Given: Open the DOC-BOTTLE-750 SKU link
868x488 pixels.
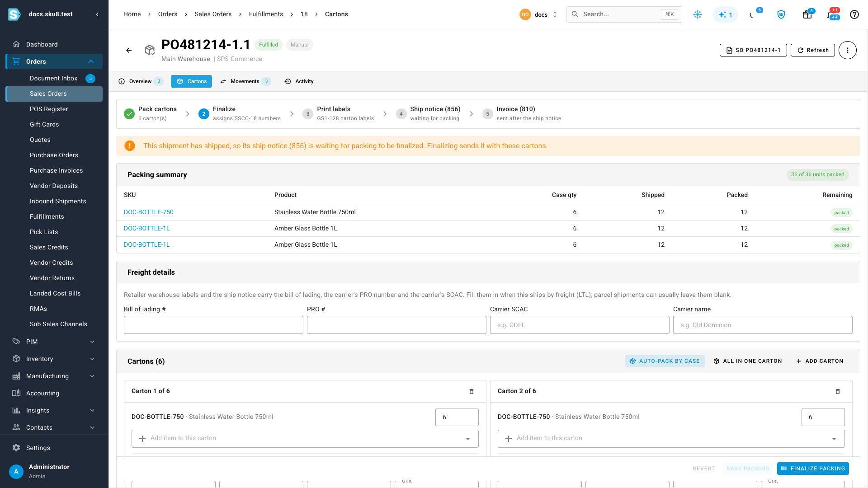Looking at the screenshot, I should coord(149,212).
